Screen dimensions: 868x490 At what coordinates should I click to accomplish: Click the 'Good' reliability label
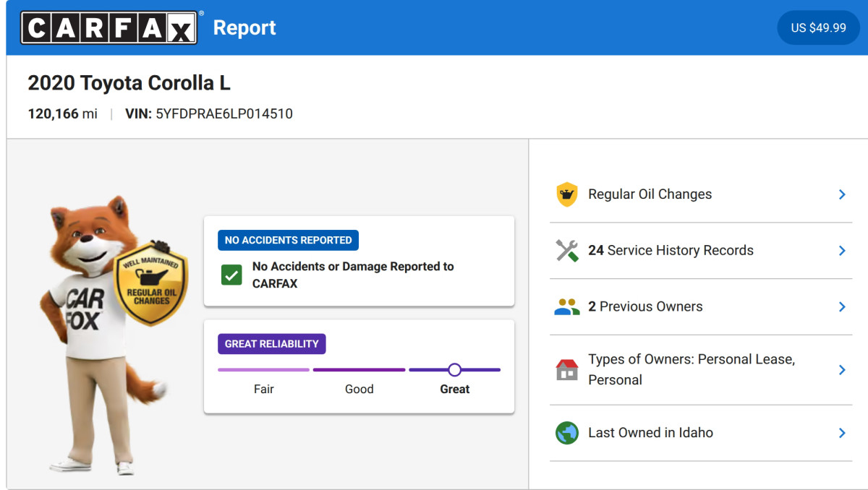[x=359, y=389]
